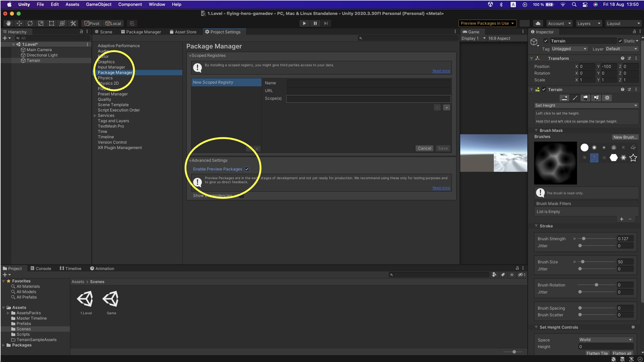The height and width of the screenshot is (362, 644).
Task: Open the Set Height tool dropdown
Action: (x=586, y=105)
